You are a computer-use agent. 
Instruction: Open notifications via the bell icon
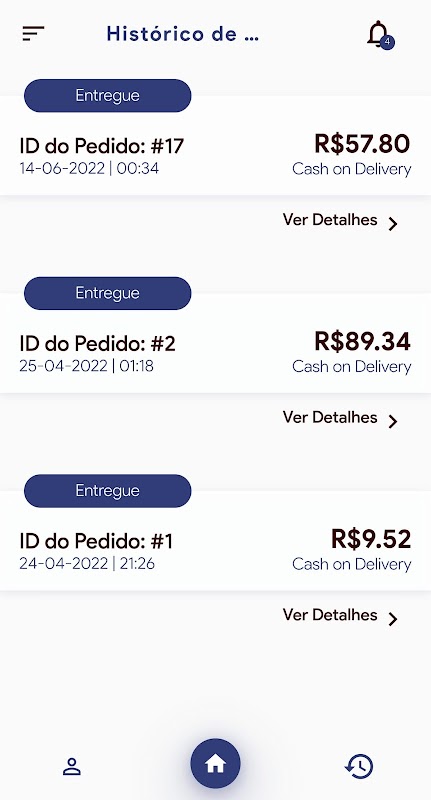(x=378, y=34)
